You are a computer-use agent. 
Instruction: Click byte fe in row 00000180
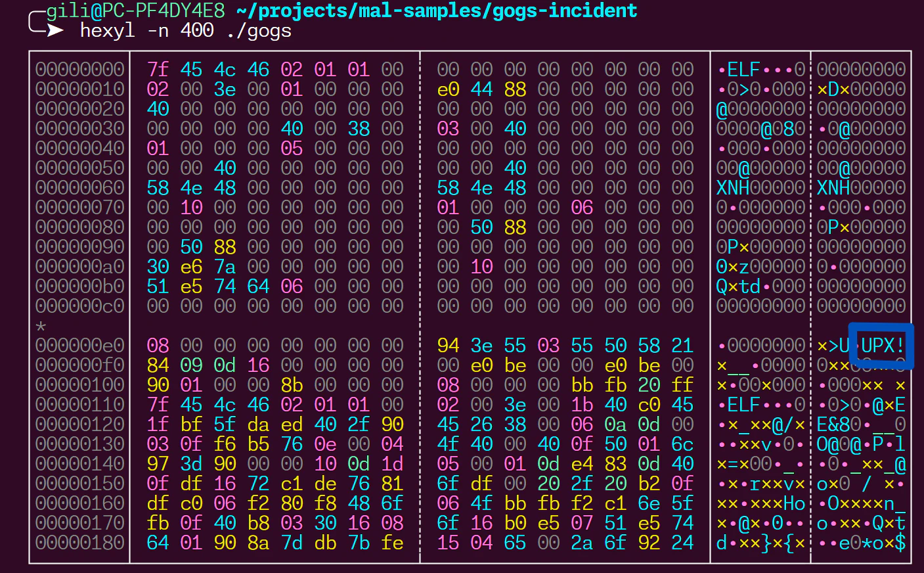point(392,543)
